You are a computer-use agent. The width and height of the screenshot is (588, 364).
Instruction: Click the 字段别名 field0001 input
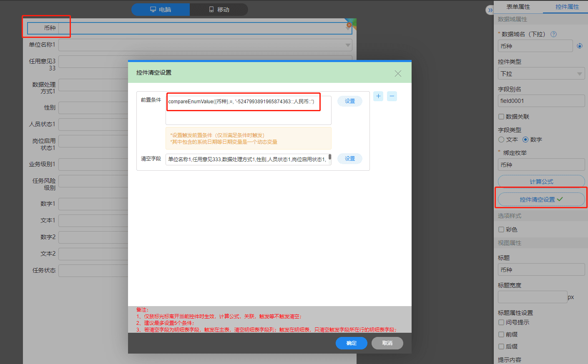coord(541,101)
